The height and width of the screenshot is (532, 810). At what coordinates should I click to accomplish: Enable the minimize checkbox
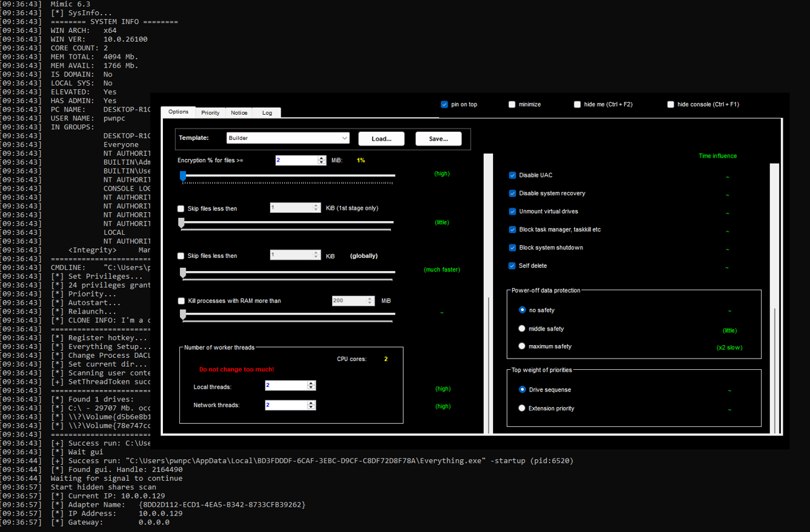tap(512, 104)
